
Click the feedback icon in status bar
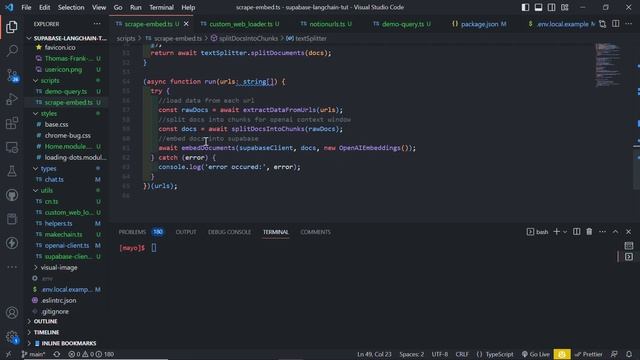click(x=614, y=354)
